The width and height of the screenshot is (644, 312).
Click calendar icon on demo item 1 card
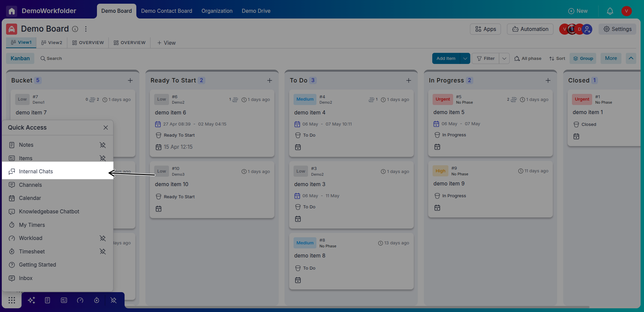coord(576,136)
